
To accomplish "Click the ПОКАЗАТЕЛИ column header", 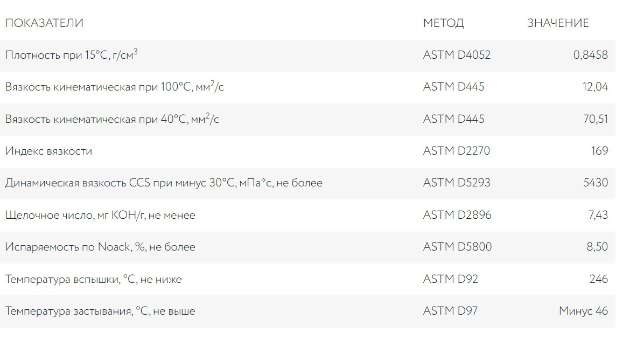I will (x=44, y=23).
